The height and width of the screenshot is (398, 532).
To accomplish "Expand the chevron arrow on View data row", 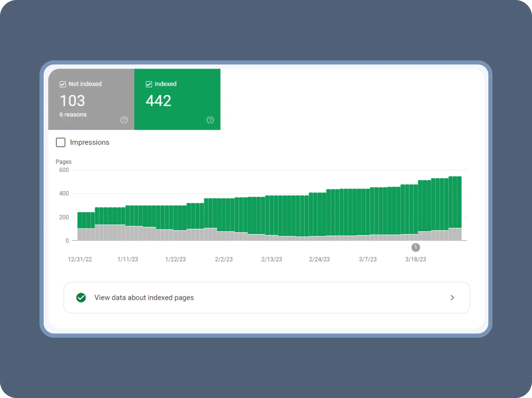I will click(452, 298).
